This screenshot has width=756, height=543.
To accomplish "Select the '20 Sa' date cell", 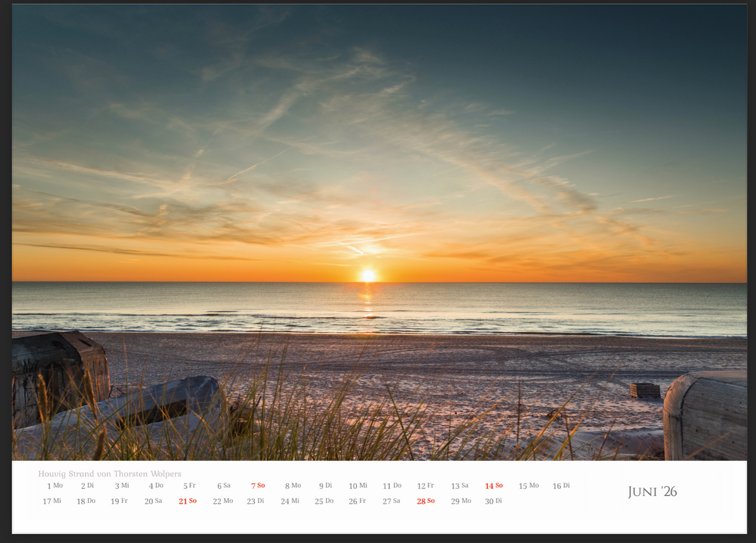I will point(153,501).
